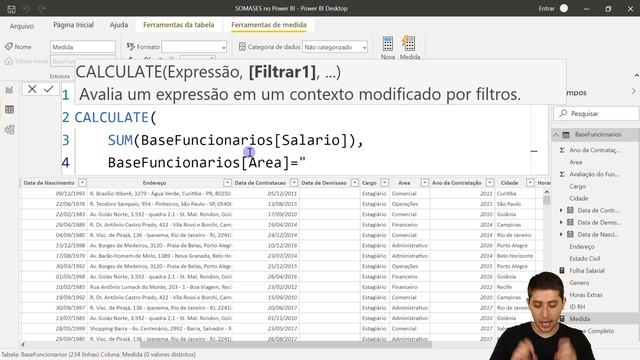Viewport: 640px width, 360px height.
Task: Select the Area field in fields list
Action: 576,162
